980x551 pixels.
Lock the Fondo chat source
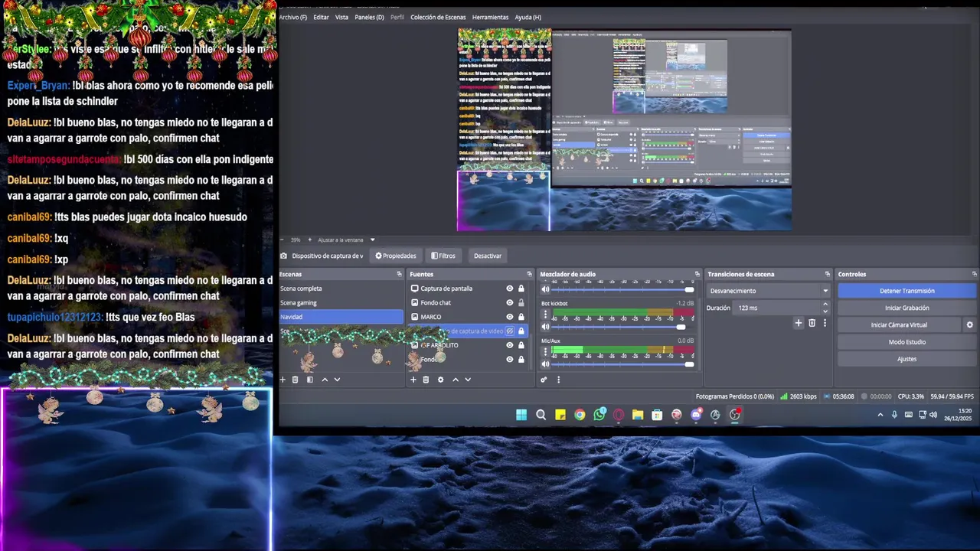pos(521,303)
